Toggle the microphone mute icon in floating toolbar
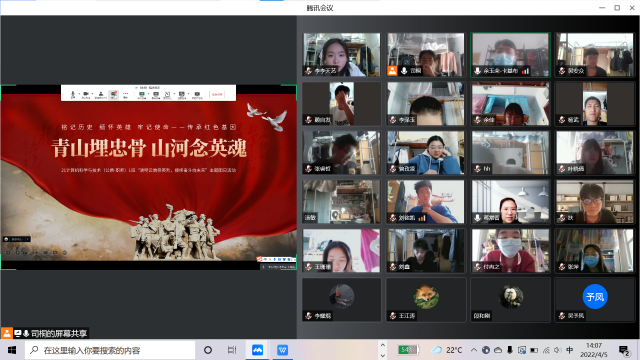The width and height of the screenshot is (640, 360). click(x=73, y=94)
